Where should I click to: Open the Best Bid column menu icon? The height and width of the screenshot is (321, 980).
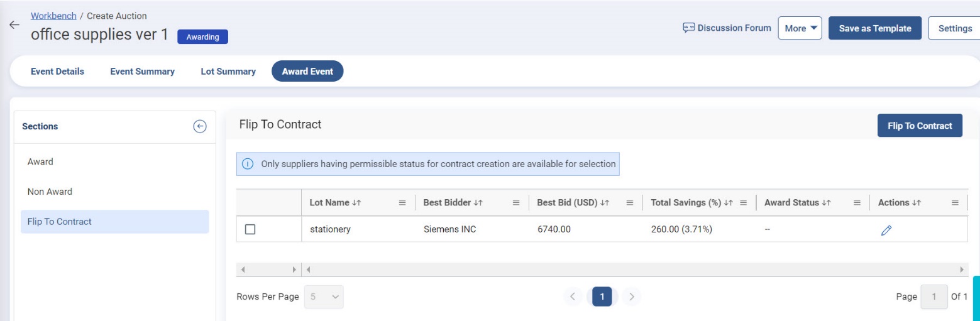[629, 203]
